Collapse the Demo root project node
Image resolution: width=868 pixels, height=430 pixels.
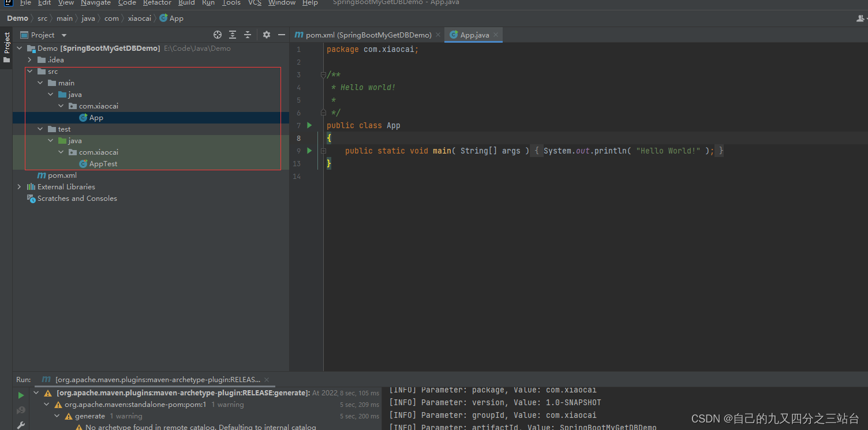coord(20,48)
